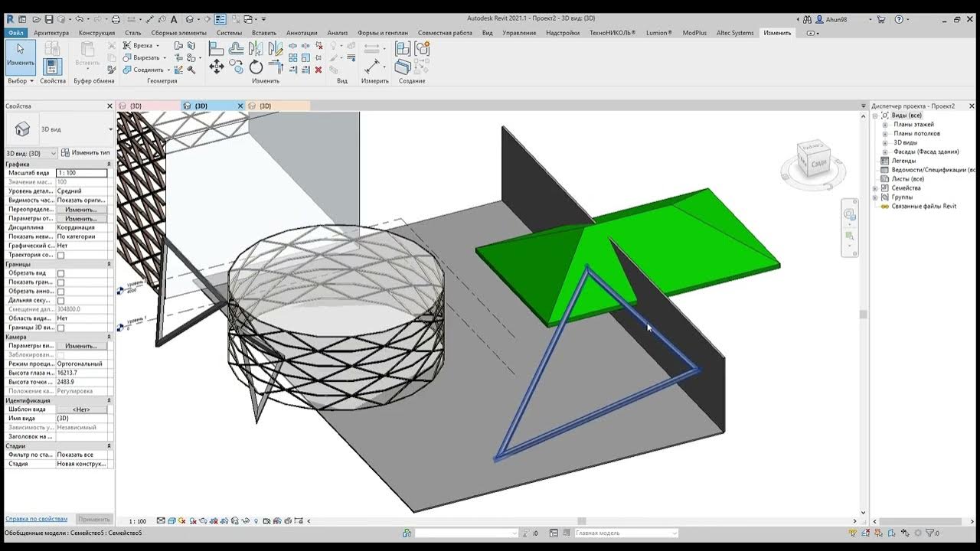
Task: Click the Print icon in quick access toolbar
Action: click(x=116, y=19)
